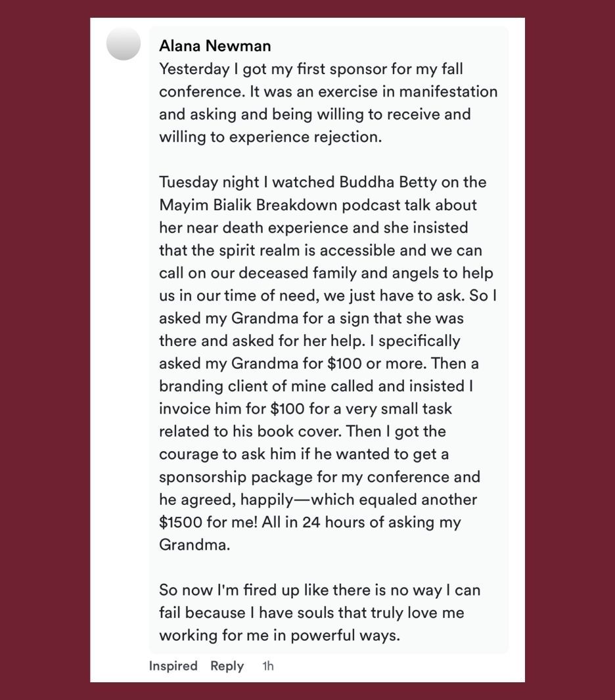The height and width of the screenshot is (700, 615).
Task: Click Reply under the comment
Action: [227, 666]
